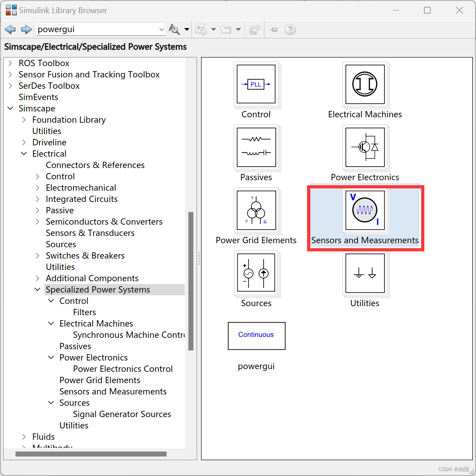
Task: Click the refresh library arrow icon
Action: pos(255,29)
